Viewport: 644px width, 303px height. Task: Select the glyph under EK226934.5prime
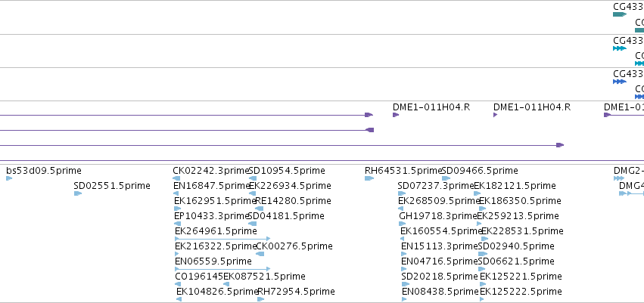point(251,193)
